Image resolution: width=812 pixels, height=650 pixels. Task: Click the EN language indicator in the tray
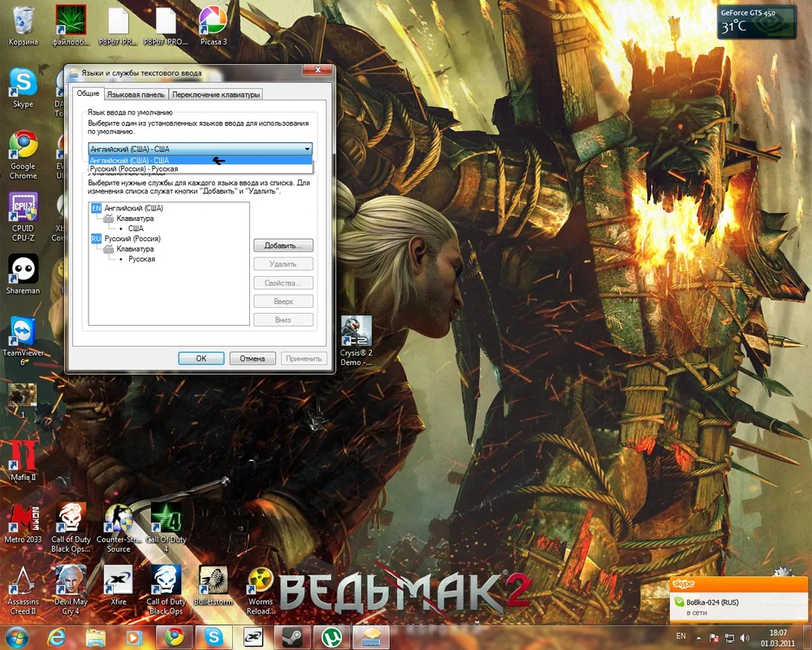click(680, 635)
